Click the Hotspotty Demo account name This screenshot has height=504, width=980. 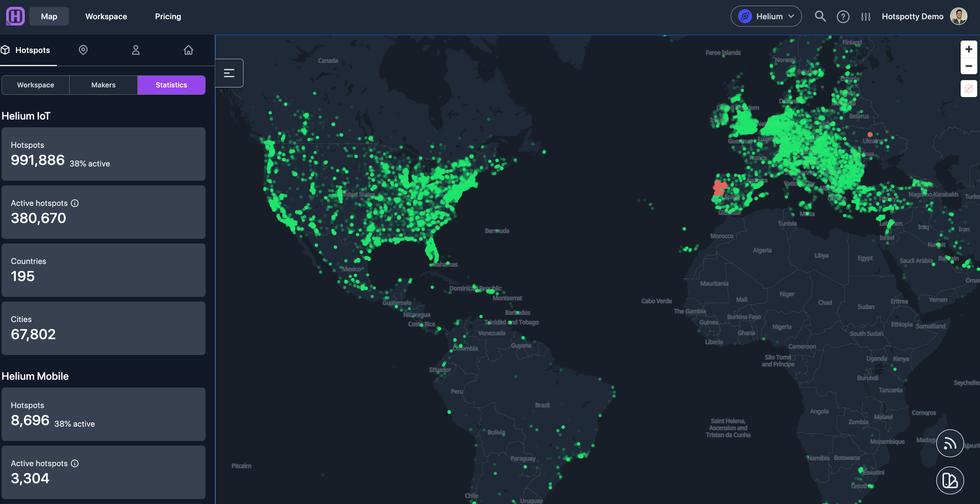click(x=912, y=16)
